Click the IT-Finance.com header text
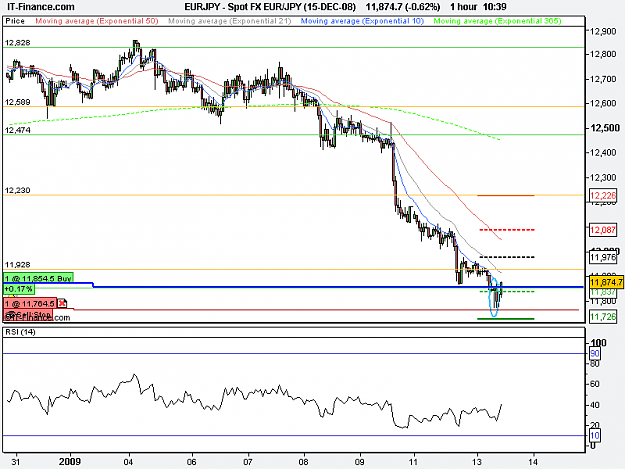Image resolution: width=625 pixels, height=469 pixels. [x=41, y=7]
